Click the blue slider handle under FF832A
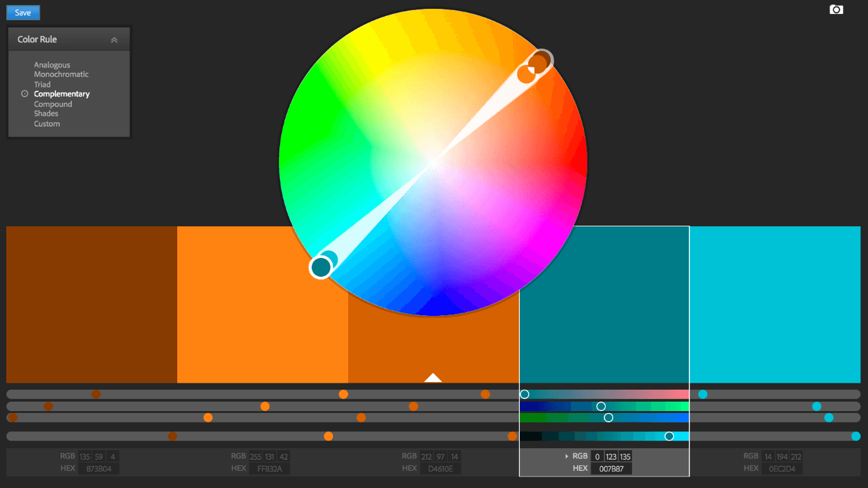Screen dimensions: 868x488 coord(208,417)
